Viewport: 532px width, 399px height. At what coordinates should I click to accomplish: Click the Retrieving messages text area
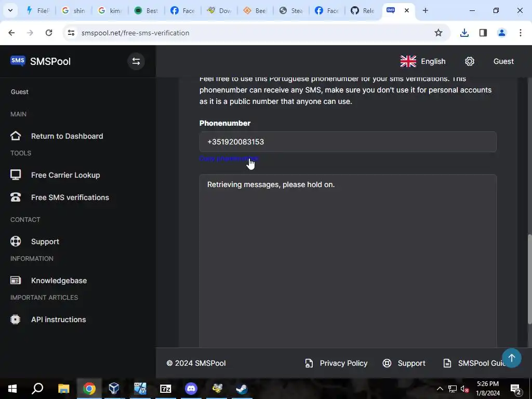click(348, 261)
